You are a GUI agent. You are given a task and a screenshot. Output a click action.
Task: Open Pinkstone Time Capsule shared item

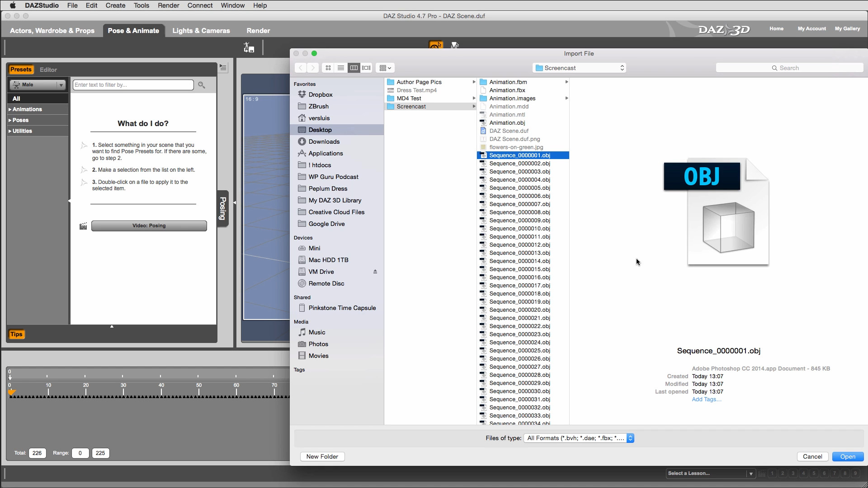pos(342,308)
